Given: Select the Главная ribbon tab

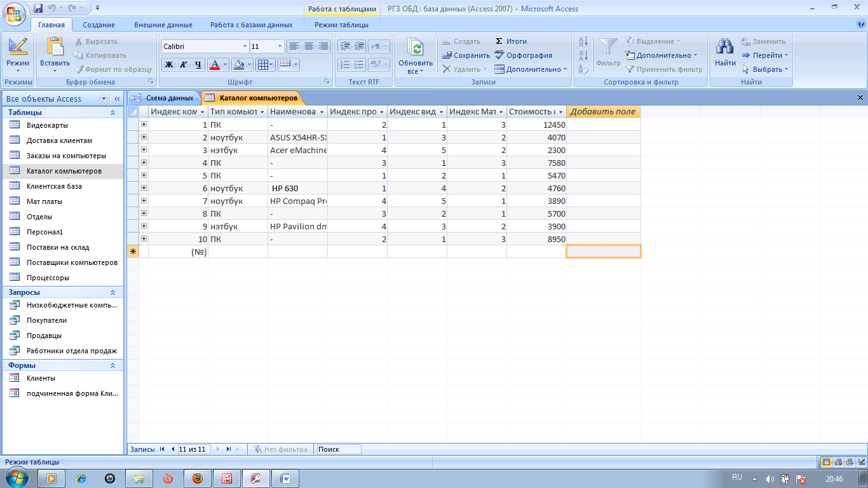Looking at the screenshot, I should (51, 25).
